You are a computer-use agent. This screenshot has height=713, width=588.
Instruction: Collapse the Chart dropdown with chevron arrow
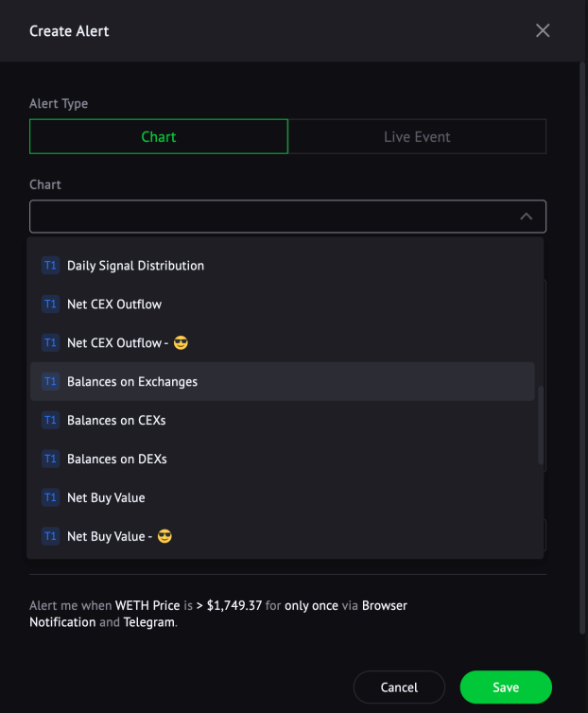[527, 217]
